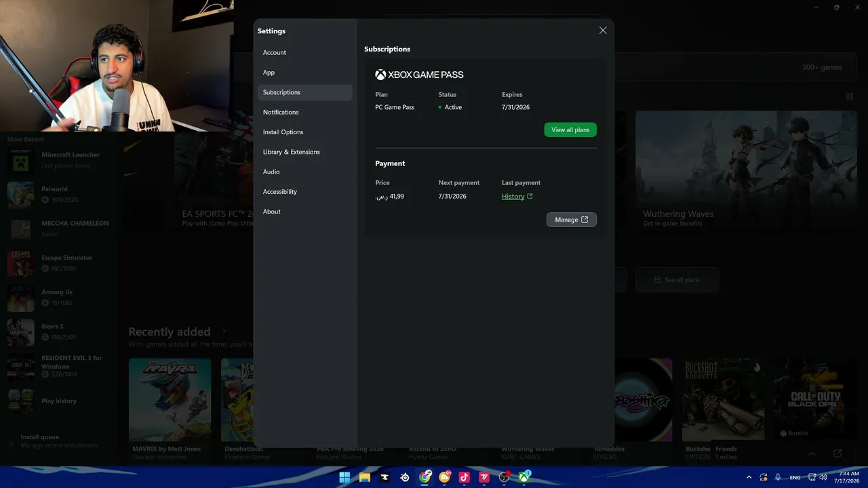
Task: Open Gears 5 from recent list
Action: pyautogui.click(x=58, y=332)
